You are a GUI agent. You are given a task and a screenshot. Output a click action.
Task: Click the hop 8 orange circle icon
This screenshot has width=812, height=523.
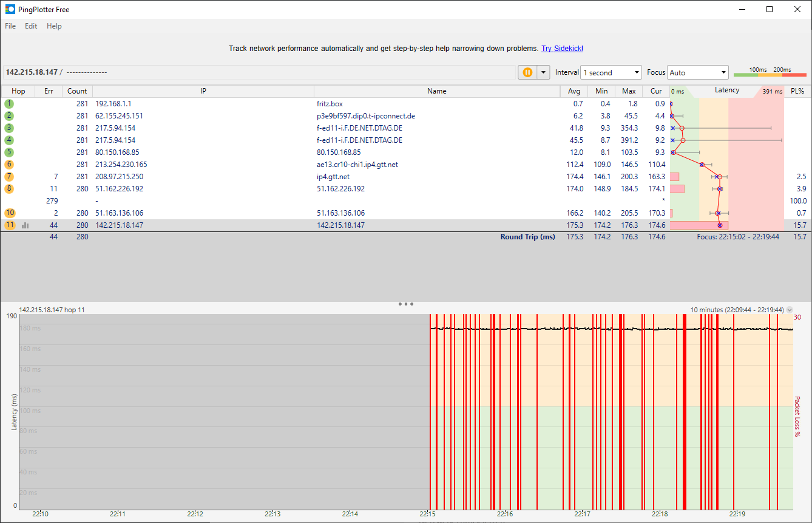pyautogui.click(x=9, y=189)
